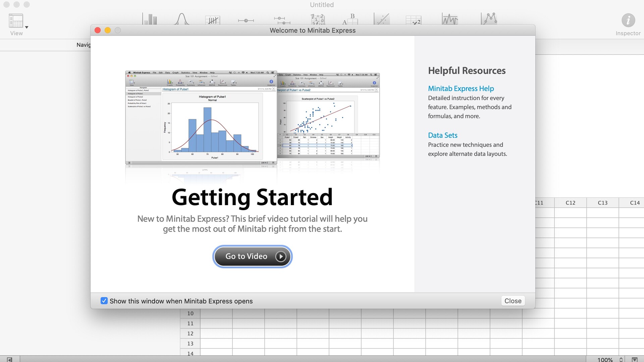
Task: Click the one-sample interval inference icon
Action: point(246,20)
